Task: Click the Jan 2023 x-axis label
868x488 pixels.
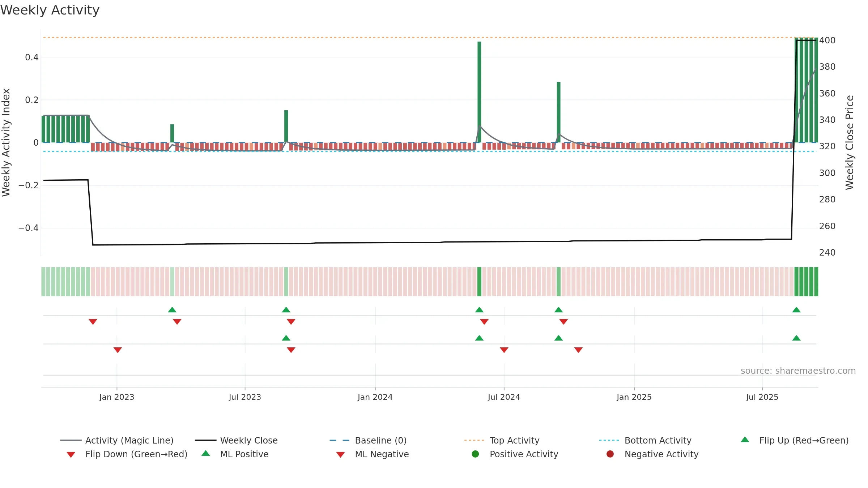Action: click(117, 397)
